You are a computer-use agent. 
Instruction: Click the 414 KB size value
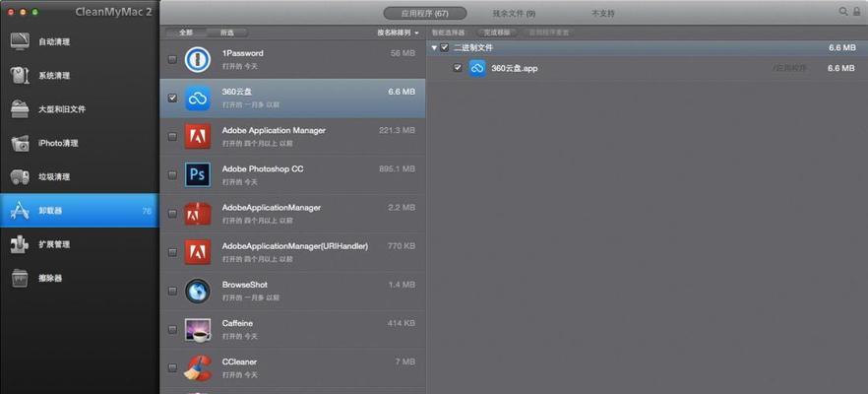[x=402, y=323]
